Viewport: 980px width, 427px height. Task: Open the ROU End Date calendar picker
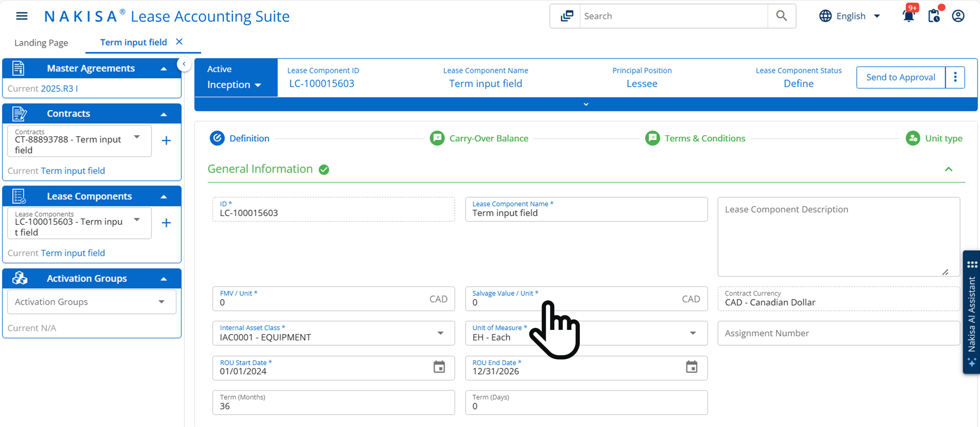point(691,367)
